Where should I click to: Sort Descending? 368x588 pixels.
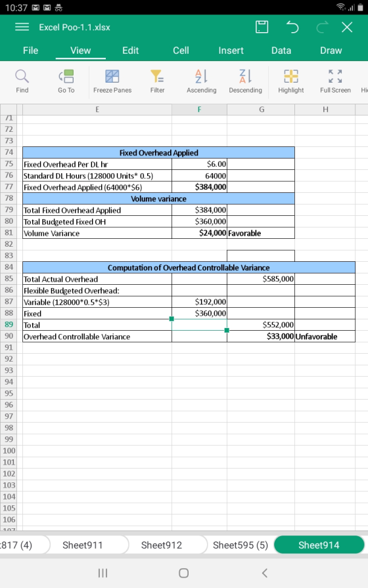pos(246,81)
